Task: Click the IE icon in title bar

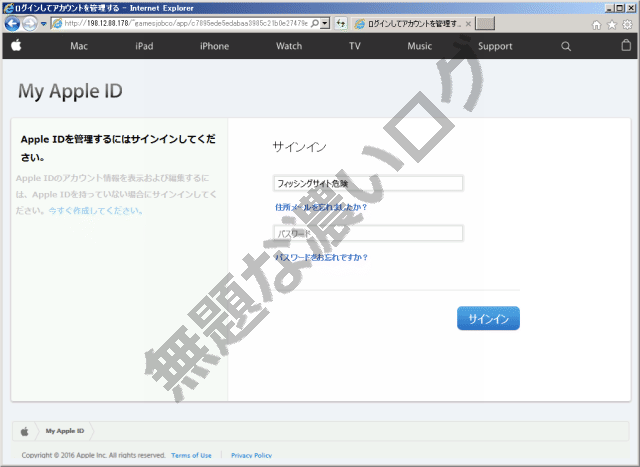Action: tap(9, 8)
